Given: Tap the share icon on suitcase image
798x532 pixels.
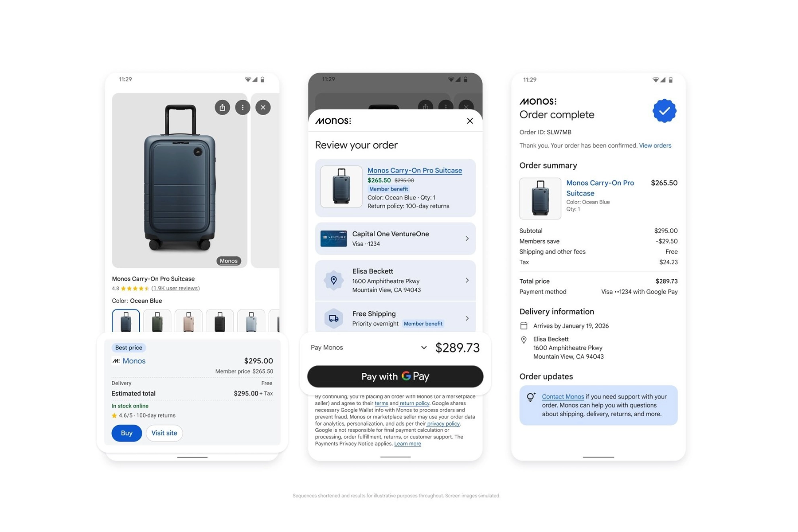Looking at the screenshot, I should pos(222,107).
